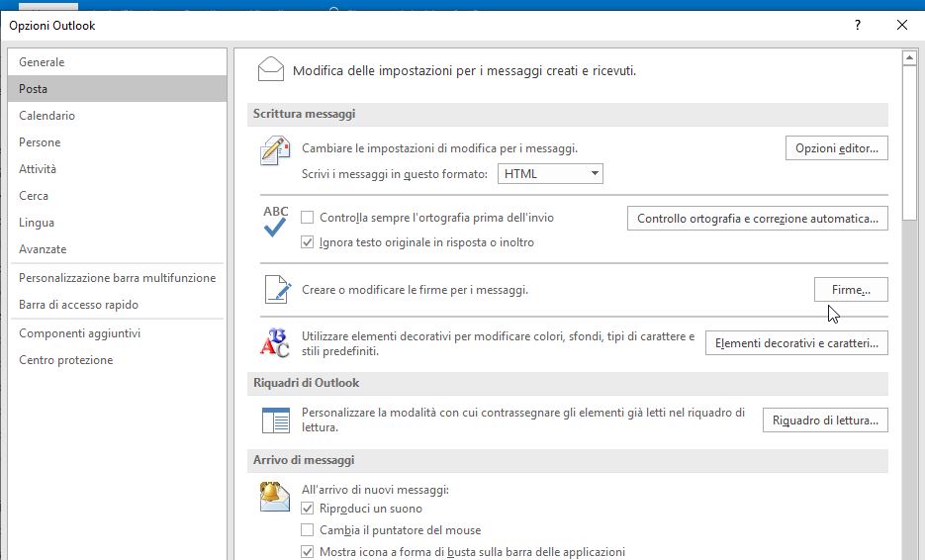Open Personalizzazione barra multifunzione

point(118,278)
